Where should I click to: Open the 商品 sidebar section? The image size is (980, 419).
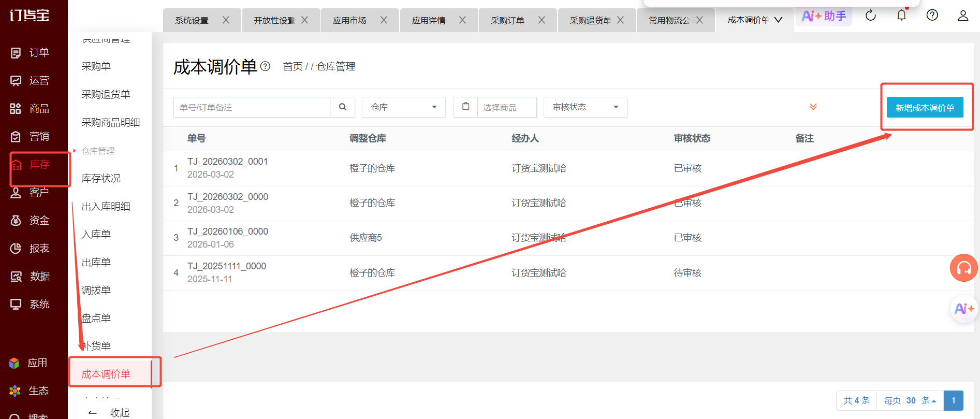tap(30, 109)
